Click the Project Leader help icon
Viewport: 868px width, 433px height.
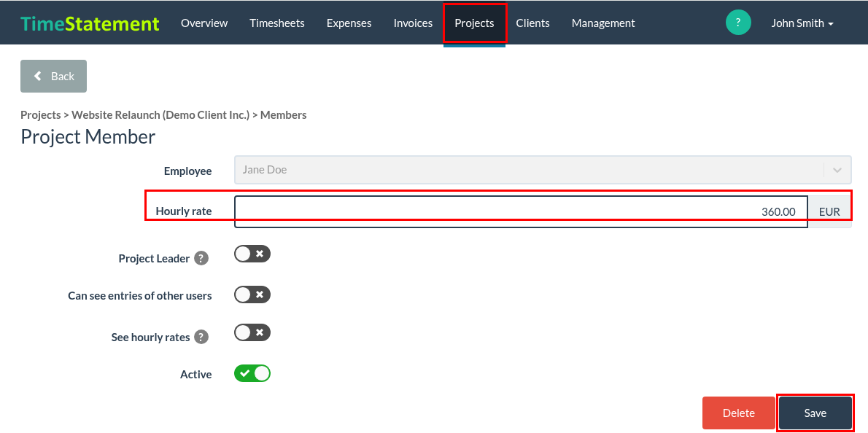coord(201,258)
